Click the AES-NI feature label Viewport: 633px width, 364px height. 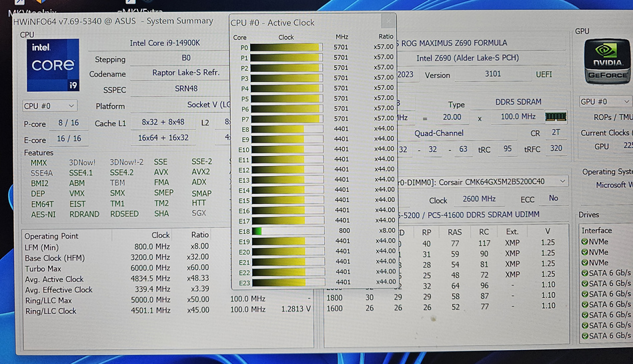tap(43, 215)
